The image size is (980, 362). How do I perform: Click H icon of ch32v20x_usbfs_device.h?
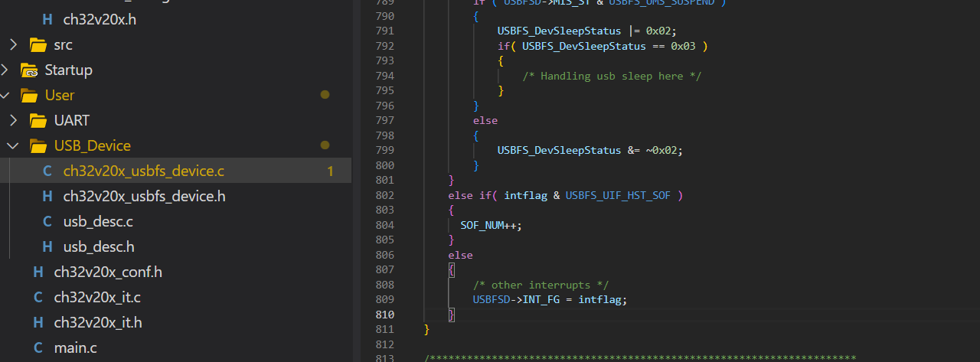47,196
